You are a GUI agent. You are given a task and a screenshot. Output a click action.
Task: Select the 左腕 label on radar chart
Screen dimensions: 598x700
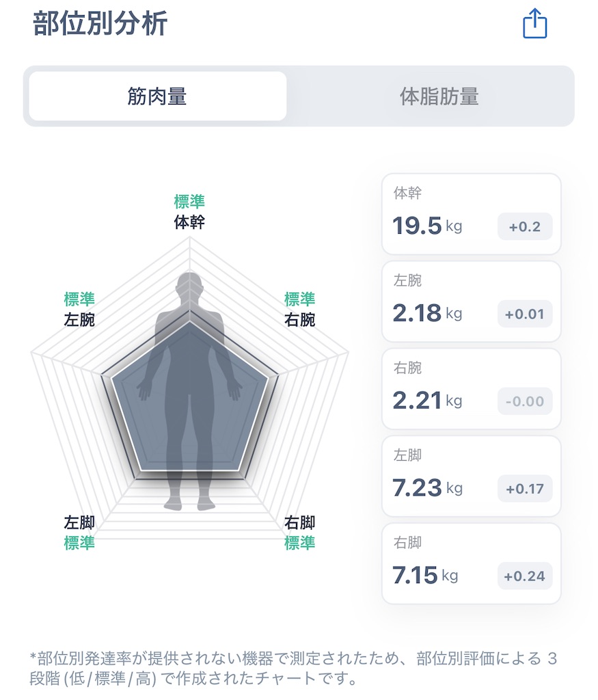tap(79, 320)
